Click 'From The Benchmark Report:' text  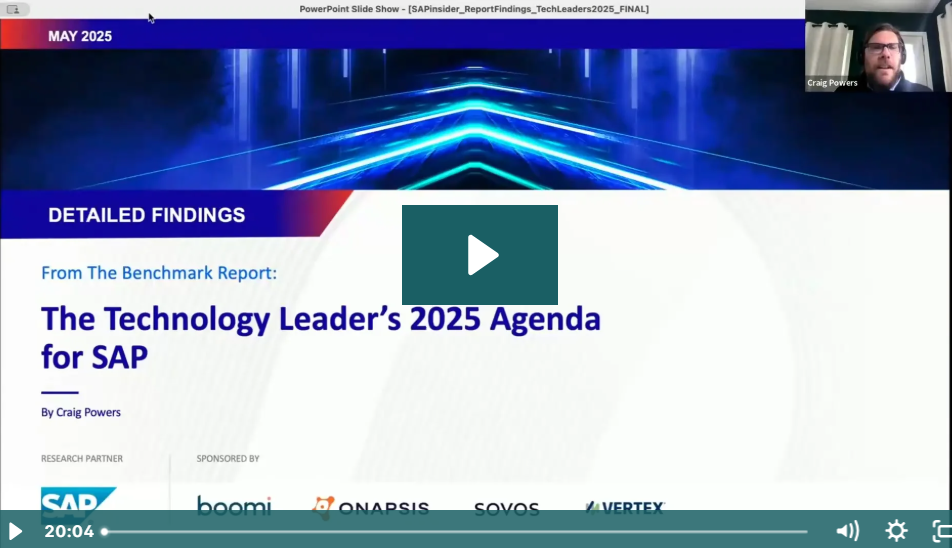pyautogui.click(x=159, y=273)
